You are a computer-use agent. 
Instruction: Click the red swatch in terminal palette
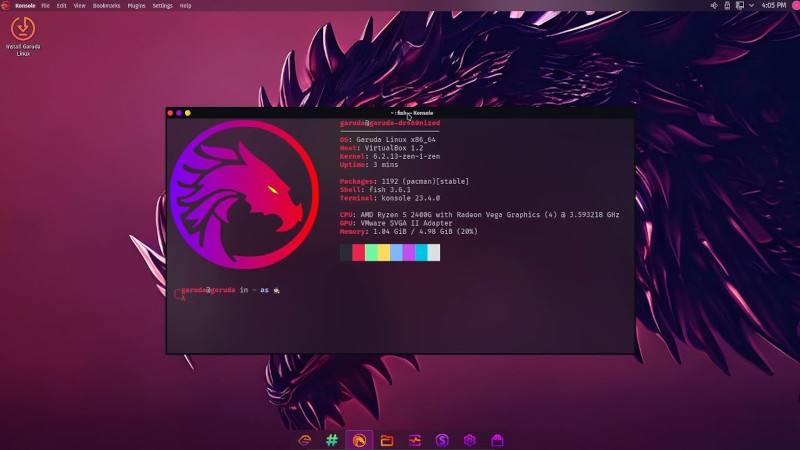(359, 253)
